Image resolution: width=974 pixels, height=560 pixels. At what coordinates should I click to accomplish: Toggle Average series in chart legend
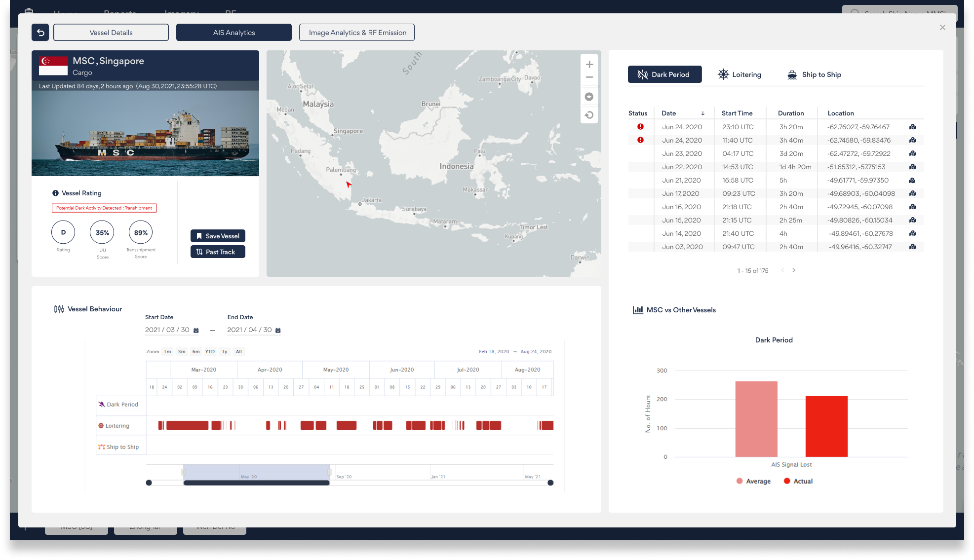pos(753,482)
